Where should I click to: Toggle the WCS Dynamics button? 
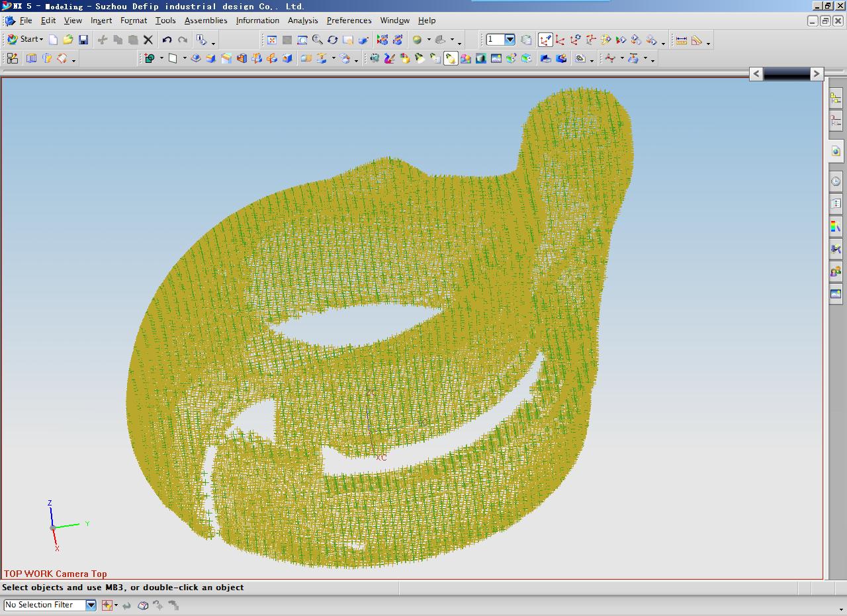pyautogui.click(x=545, y=40)
